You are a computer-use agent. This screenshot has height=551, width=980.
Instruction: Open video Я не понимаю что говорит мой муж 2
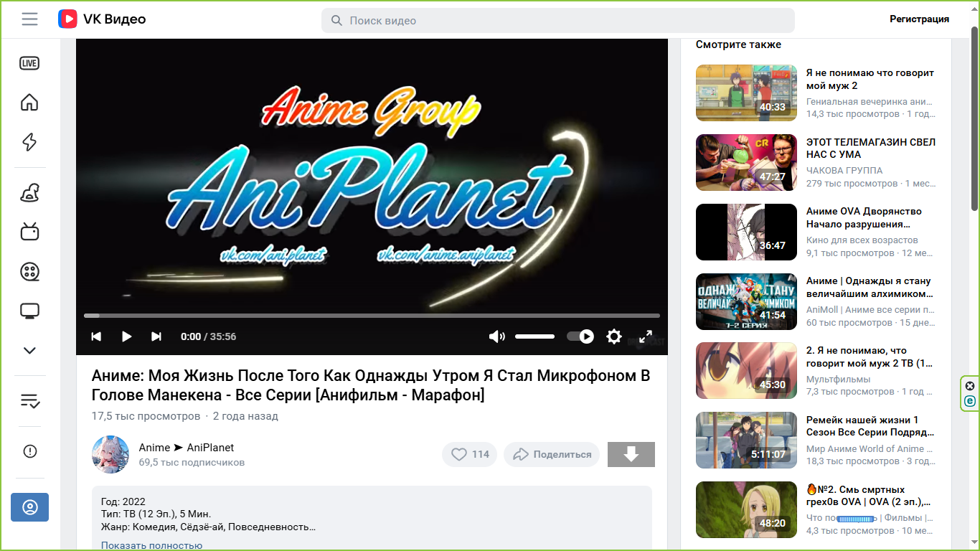coord(870,79)
